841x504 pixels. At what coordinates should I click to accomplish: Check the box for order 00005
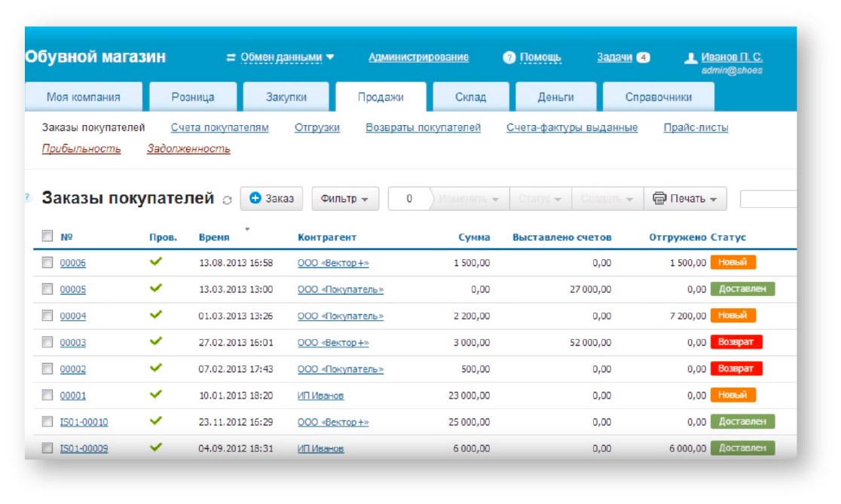(x=47, y=289)
